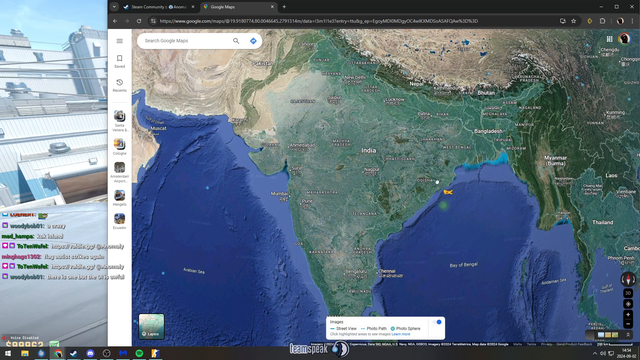Select first blue imagery thumbnail
Screen dimensions: 640x360
(601, 335)
